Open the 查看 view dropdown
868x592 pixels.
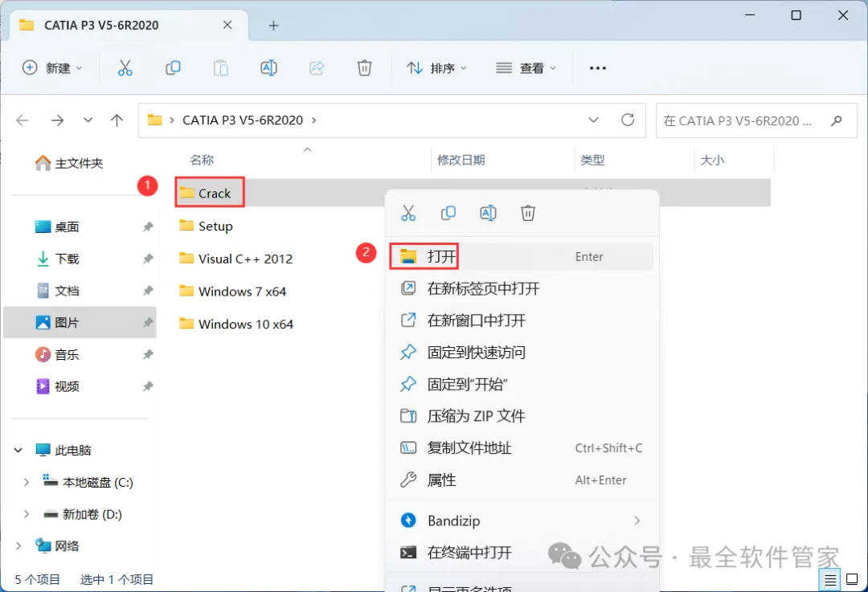click(x=526, y=68)
